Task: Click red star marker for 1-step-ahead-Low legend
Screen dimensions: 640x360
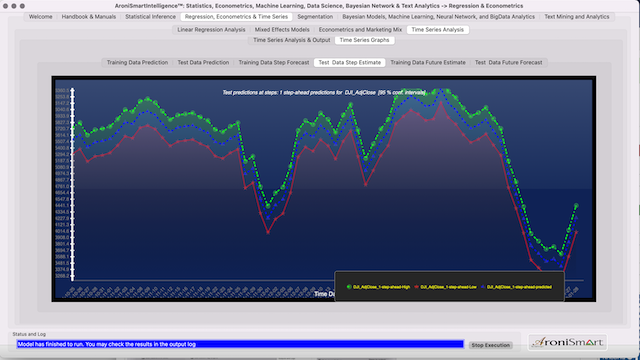Action: tap(416, 287)
